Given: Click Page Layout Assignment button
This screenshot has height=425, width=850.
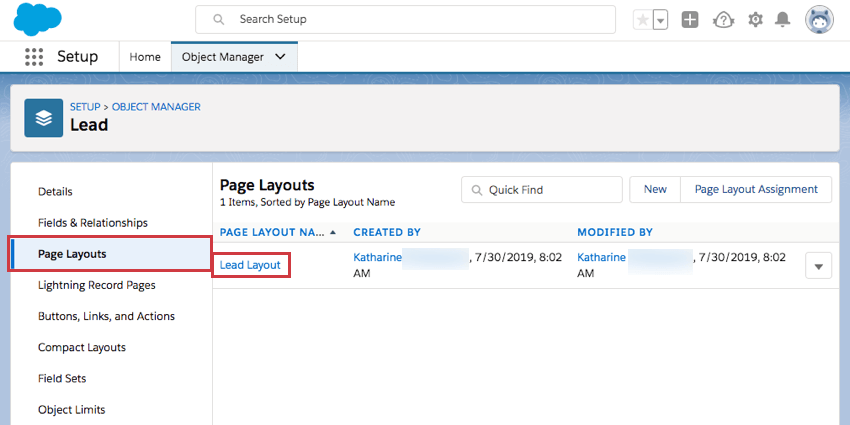Looking at the screenshot, I should pyautogui.click(x=756, y=190).
